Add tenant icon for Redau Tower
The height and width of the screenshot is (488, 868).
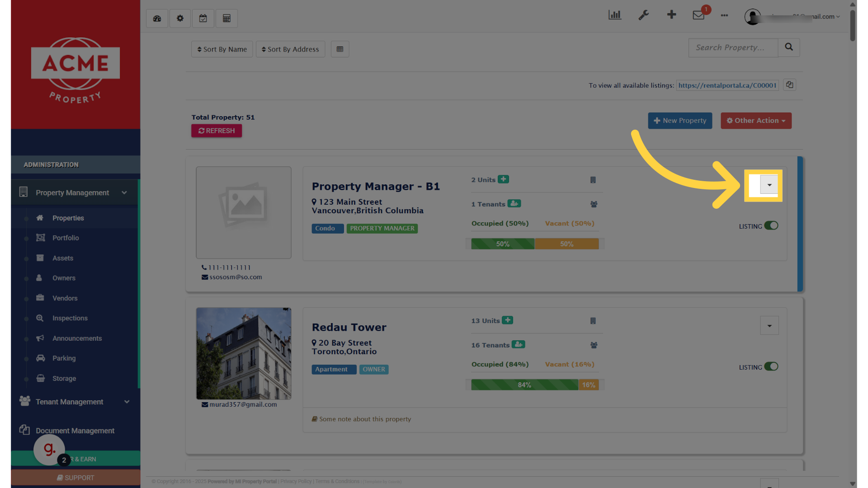(x=518, y=345)
